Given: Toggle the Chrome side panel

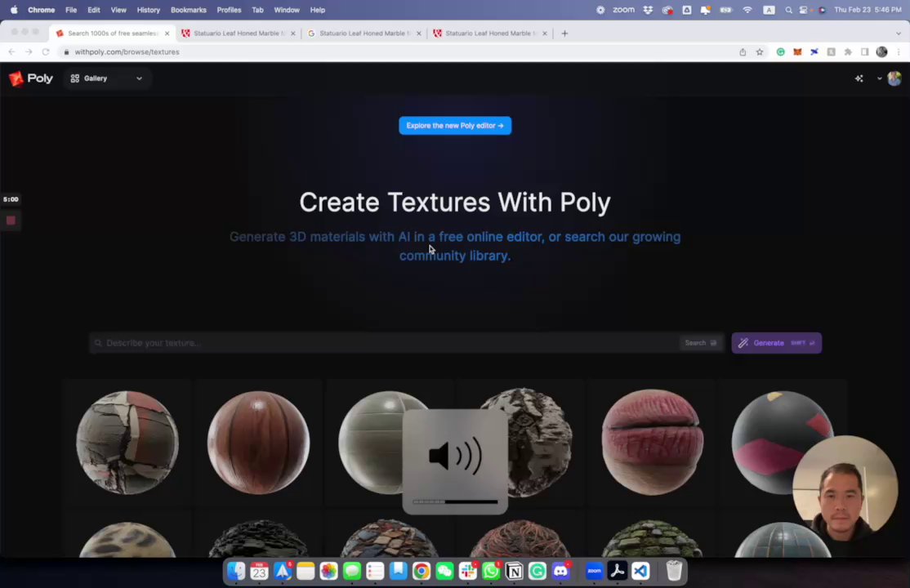Looking at the screenshot, I should [x=865, y=51].
